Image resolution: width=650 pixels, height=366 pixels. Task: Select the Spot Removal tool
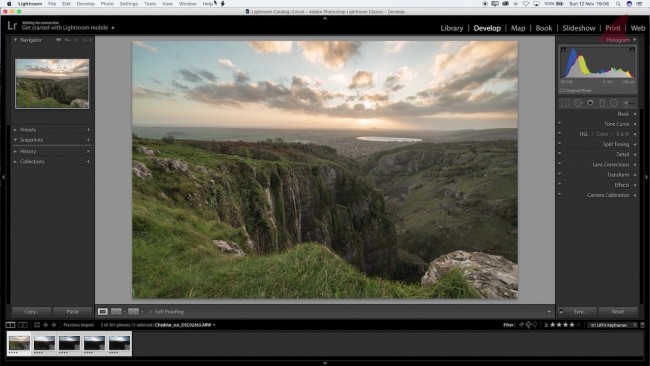[578, 103]
